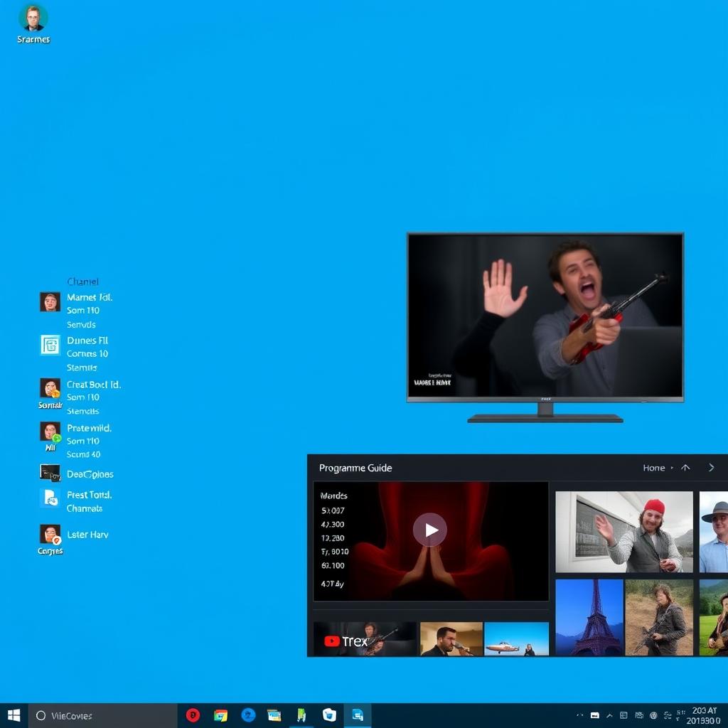Click the Pratemild avatar with green badge
Viewport: 728px width, 728px height.
pyautogui.click(x=49, y=433)
